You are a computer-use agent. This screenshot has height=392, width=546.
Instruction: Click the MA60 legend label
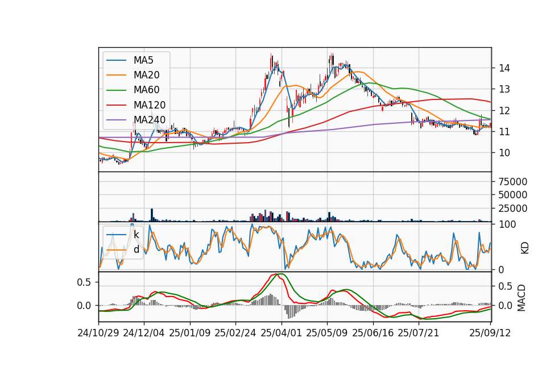click(x=147, y=90)
